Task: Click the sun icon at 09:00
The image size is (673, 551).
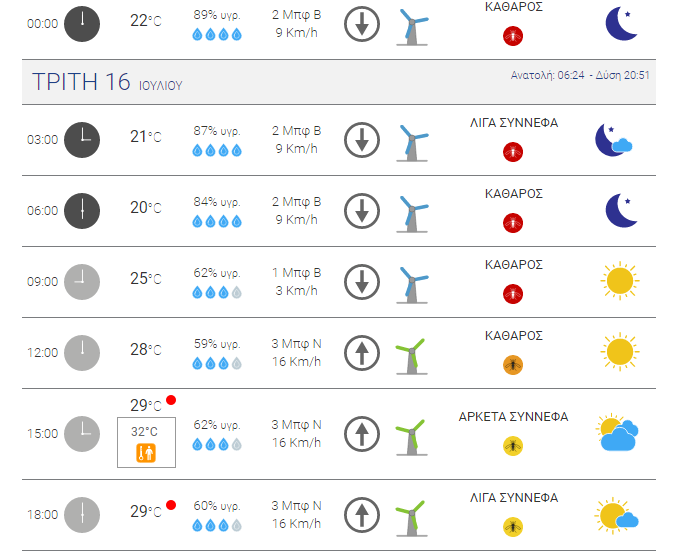Action: (620, 281)
